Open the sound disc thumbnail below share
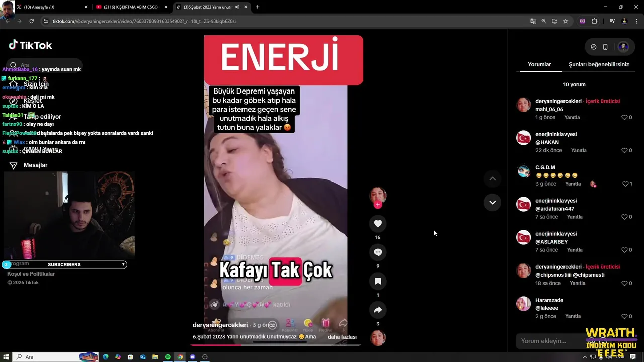 pyautogui.click(x=378, y=338)
